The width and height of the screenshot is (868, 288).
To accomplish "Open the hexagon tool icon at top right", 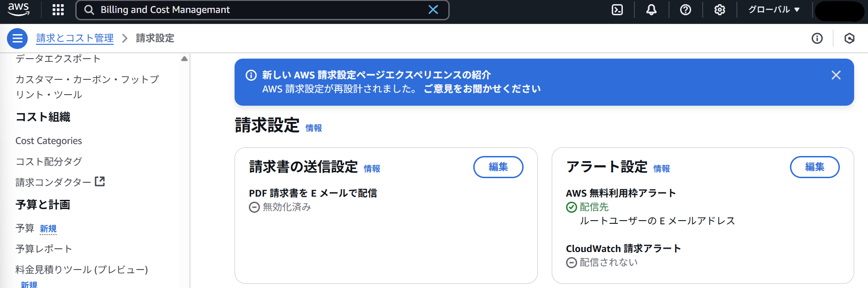I will click(850, 38).
